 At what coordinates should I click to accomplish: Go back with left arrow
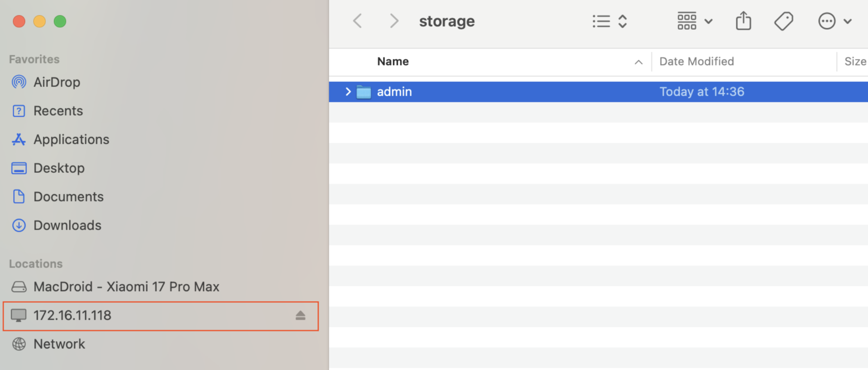[357, 22]
